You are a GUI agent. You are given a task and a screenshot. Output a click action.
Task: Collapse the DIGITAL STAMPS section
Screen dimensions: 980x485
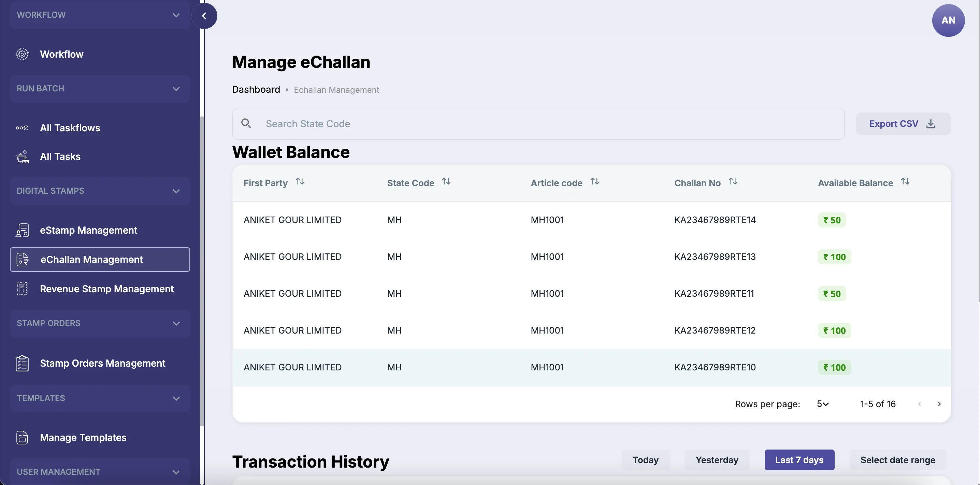click(x=100, y=191)
